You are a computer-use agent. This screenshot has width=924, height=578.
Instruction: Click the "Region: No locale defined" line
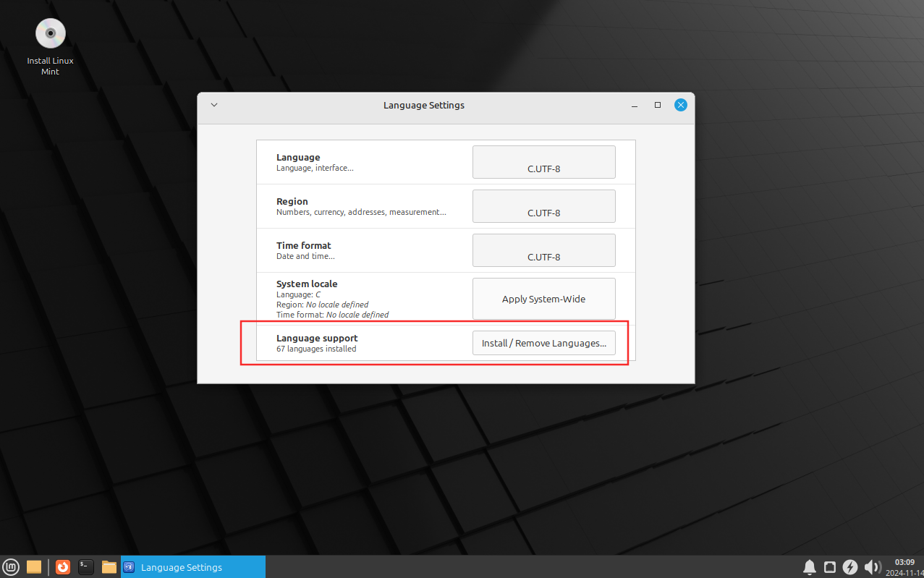click(322, 305)
